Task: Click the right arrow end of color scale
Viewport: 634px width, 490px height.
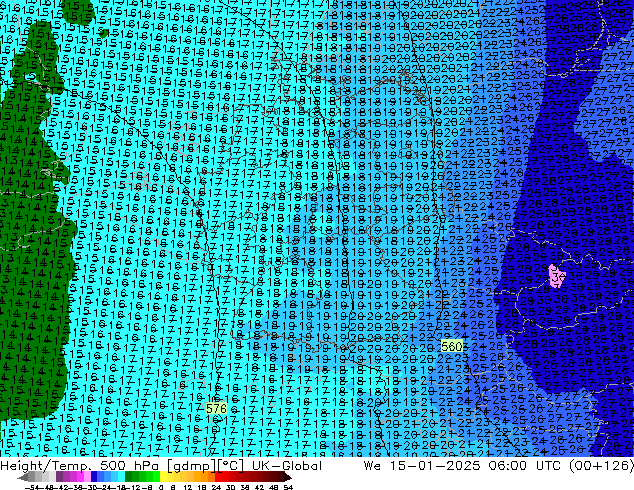Action: tap(288, 478)
